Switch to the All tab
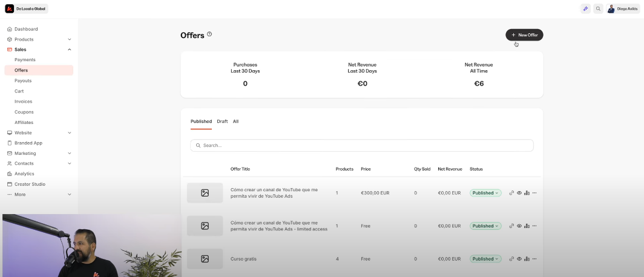The width and height of the screenshot is (644, 277). click(236, 122)
